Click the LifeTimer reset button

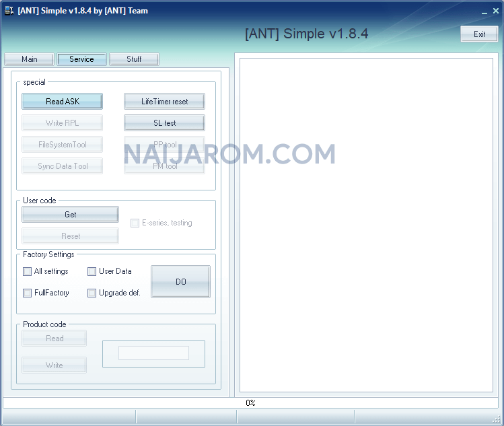pos(165,102)
